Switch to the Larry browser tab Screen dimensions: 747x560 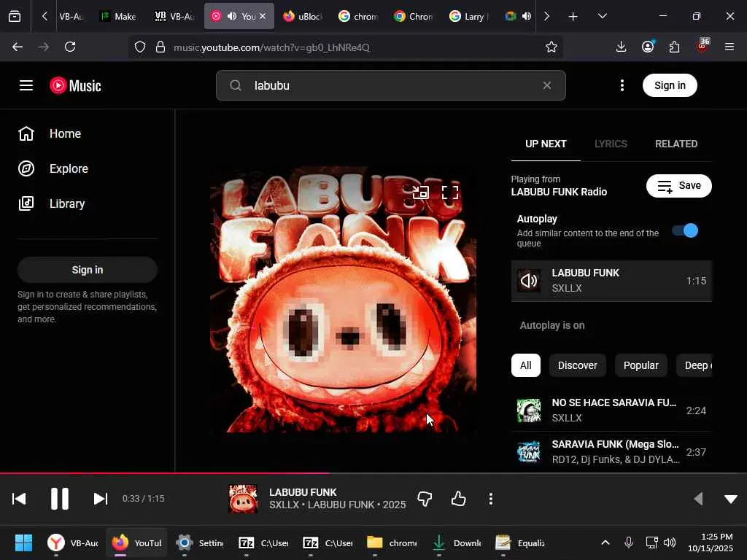pos(469,16)
